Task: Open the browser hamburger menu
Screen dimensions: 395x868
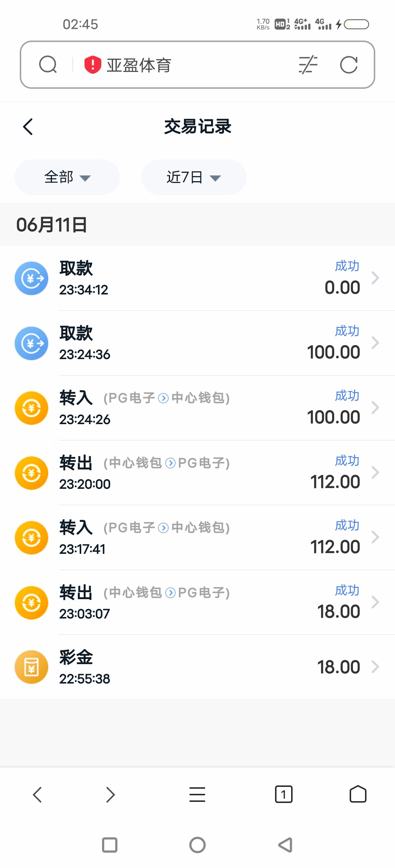Action: pyautogui.click(x=197, y=794)
